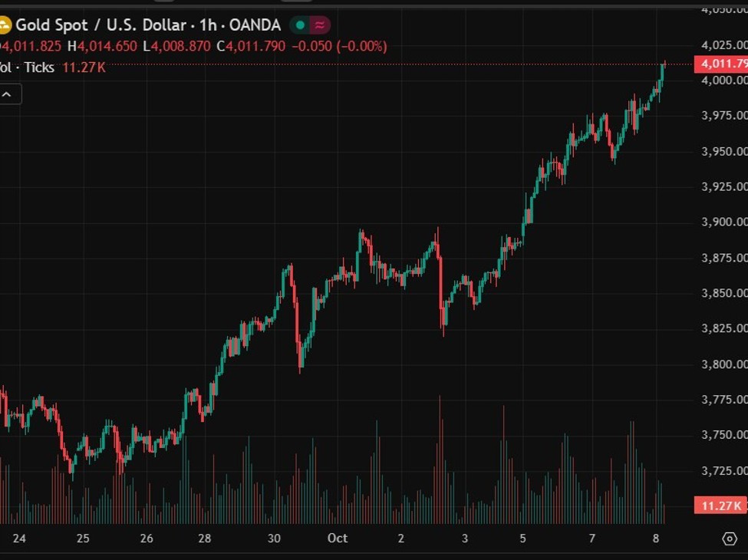Click the Oct date label on time axis
The width and height of the screenshot is (748, 560).
338,539
